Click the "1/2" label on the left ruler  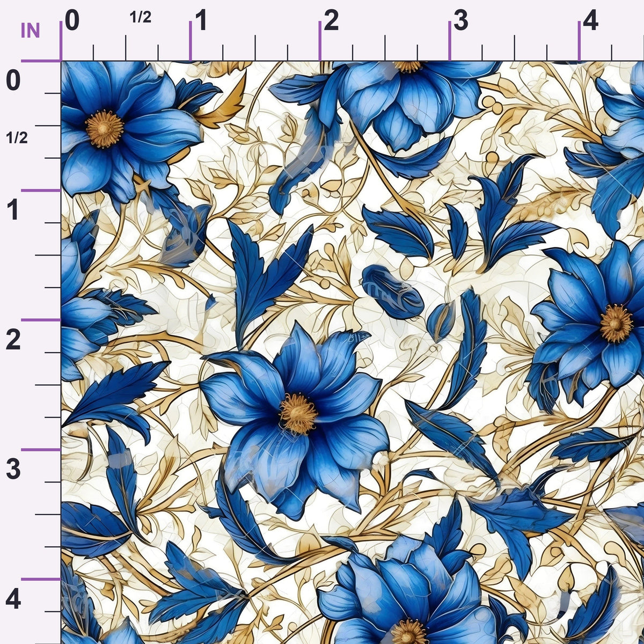tap(17, 138)
